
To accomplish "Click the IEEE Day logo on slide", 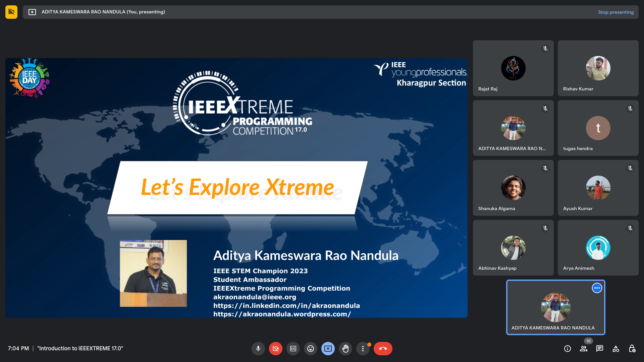I will click(30, 78).
